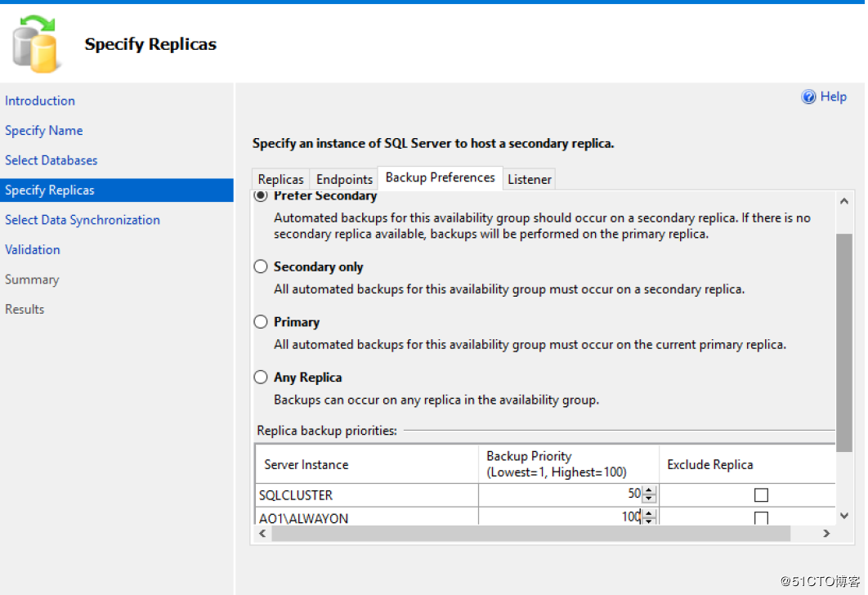Click the vertical scrollbar thumb
The width and height of the screenshot is (868, 595).
coord(844,342)
